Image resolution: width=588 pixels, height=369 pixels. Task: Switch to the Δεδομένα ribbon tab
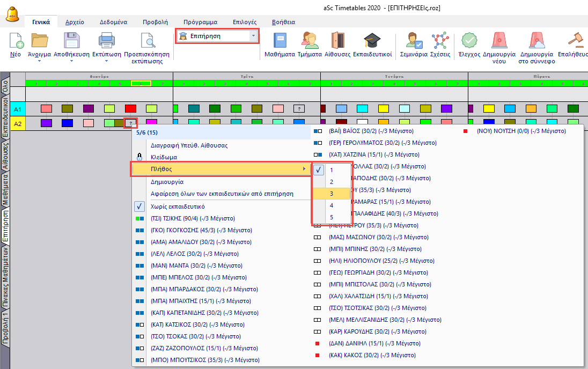(113, 22)
